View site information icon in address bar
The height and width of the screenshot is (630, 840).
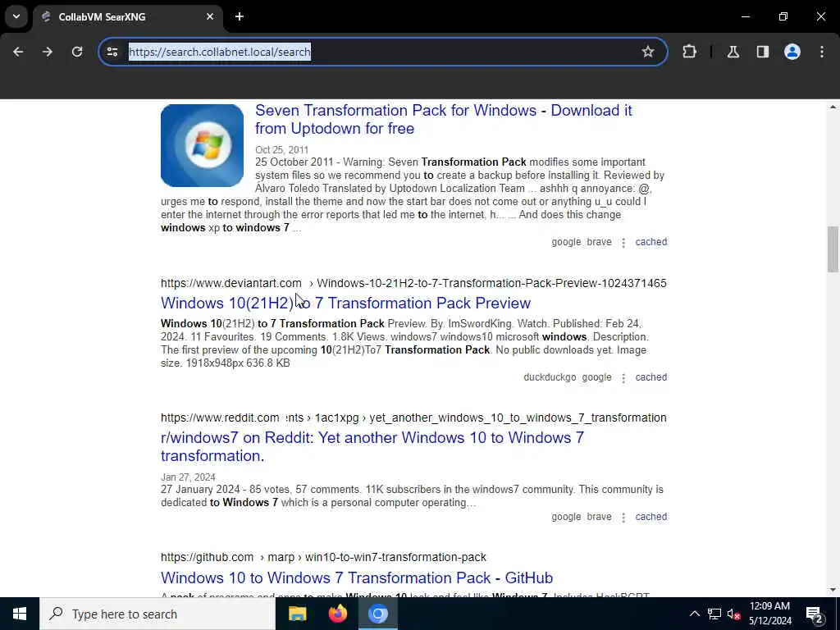pos(112,52)
